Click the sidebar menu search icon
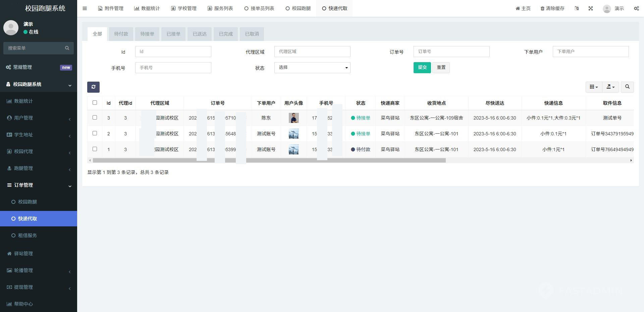644x312 pixels. [67, 48]
